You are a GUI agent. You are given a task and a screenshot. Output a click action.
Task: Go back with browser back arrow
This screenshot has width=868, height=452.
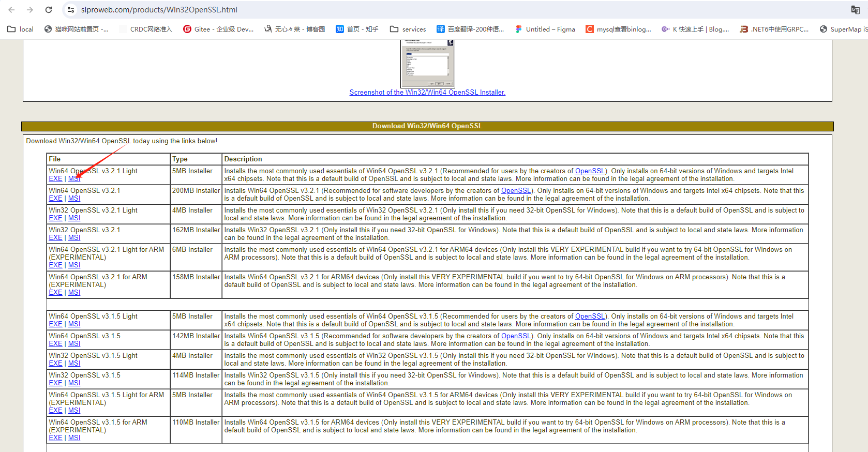[x=11, y=10]
